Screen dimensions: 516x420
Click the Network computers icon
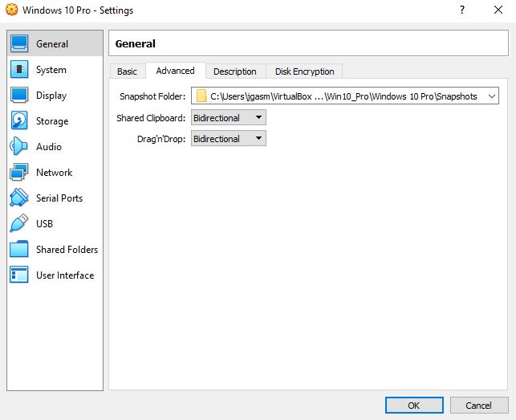click(x=19, y=172)
